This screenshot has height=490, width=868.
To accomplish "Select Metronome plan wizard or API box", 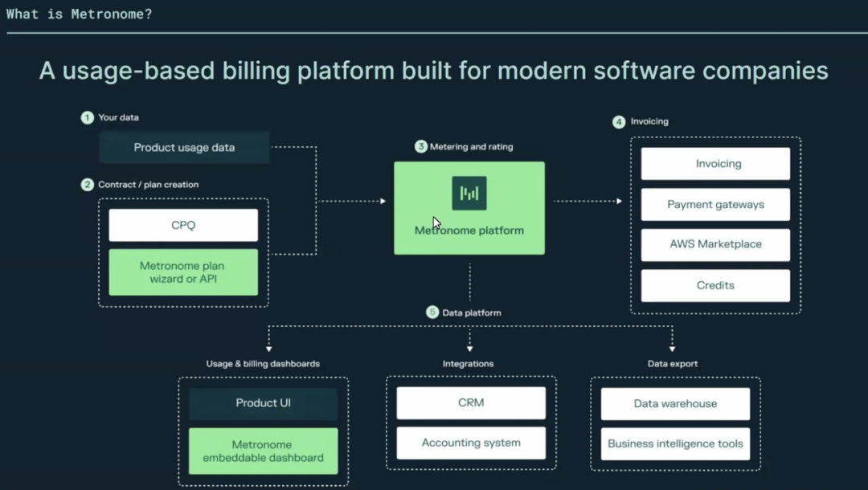I will [x=183, y=272].
